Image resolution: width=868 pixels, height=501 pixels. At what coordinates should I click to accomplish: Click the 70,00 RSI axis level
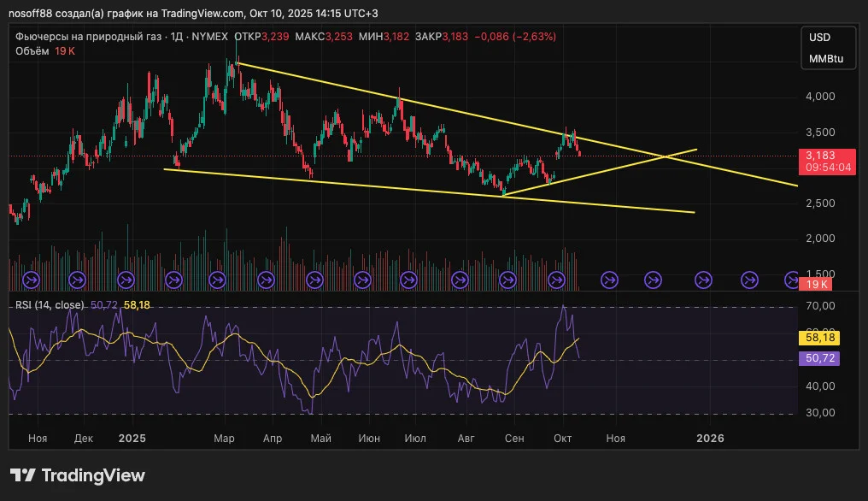click(820, 306)
